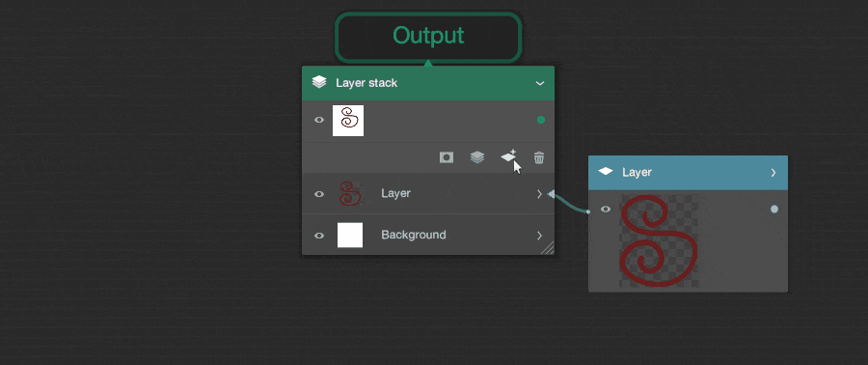Toggle visibility of the stack output preview
This screenshot has width=868, height=365.
pos(319,120)
